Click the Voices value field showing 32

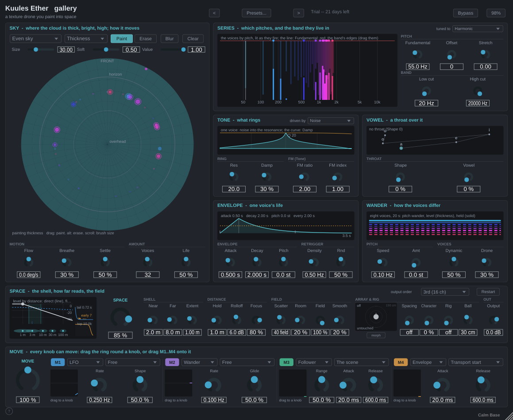click(x=148, y=275)
